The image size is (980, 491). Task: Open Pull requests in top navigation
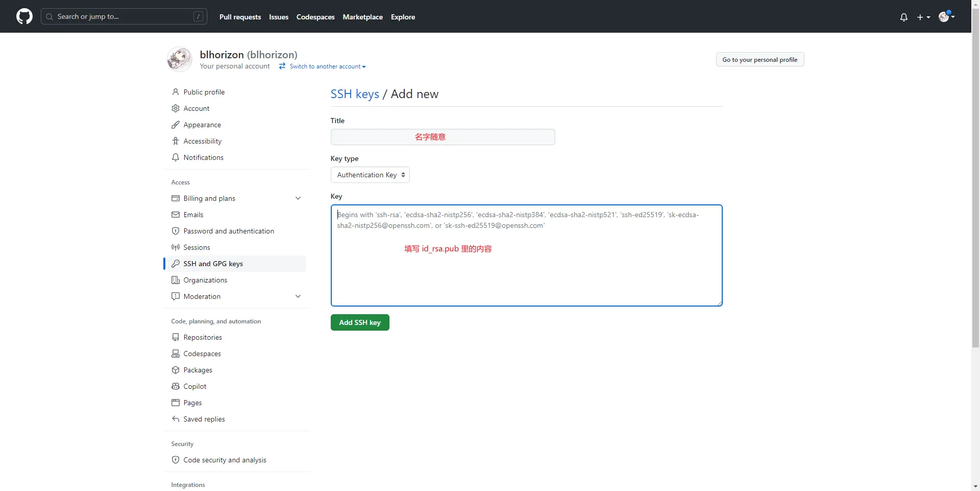tap(240, 17)
